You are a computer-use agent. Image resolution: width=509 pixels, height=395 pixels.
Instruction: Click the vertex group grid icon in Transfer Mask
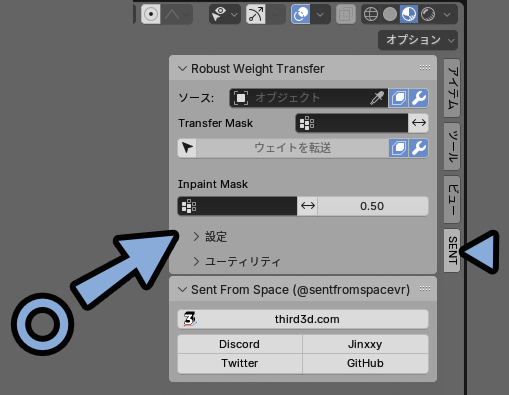pyautogui.click(x=307, y=123)
